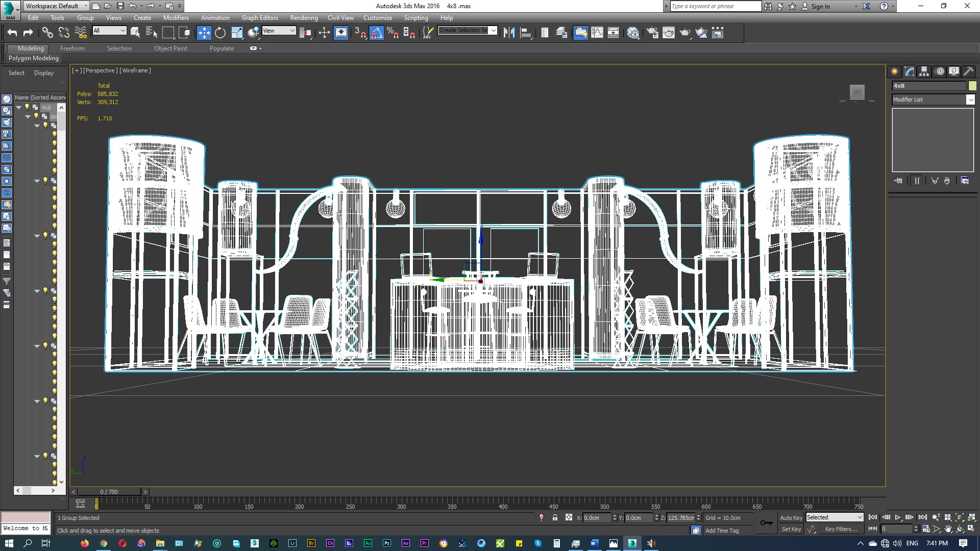This screenshot has width=980, height=551.
Task: Collapse the 4x8 group in scene explorer
Action: coord(19,108)
